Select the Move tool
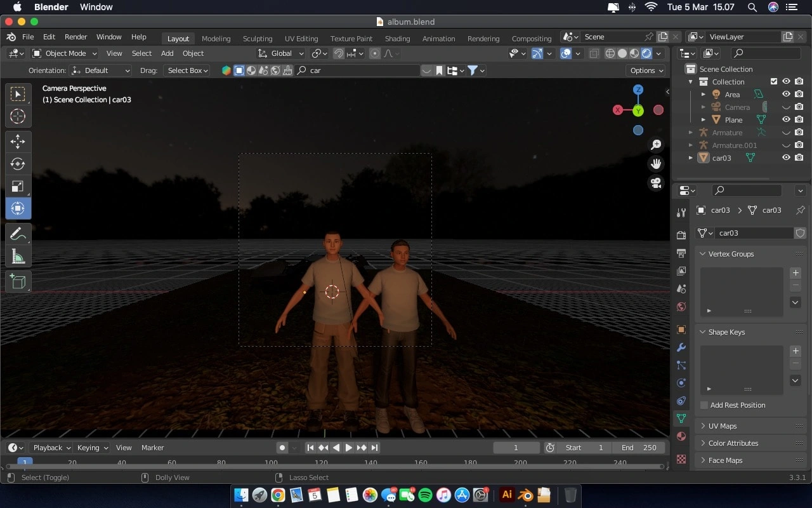812x508 pixels. point(18,142)
